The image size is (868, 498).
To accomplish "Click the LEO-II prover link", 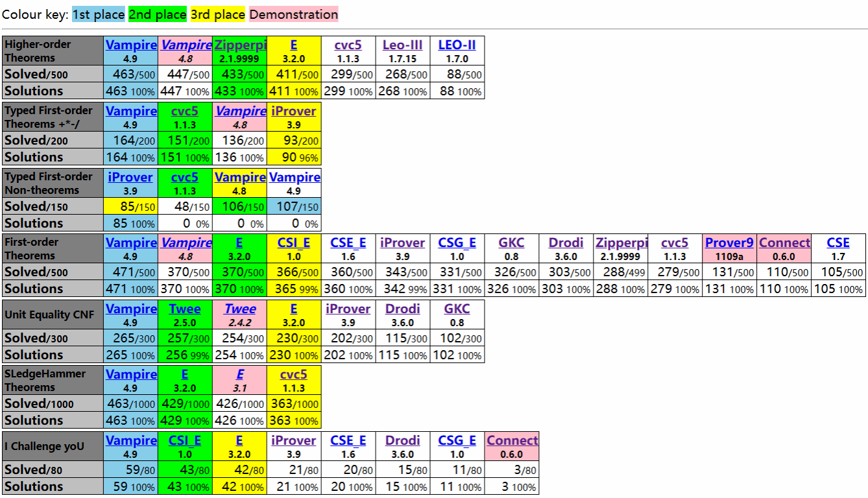I will tap(457, 45).
